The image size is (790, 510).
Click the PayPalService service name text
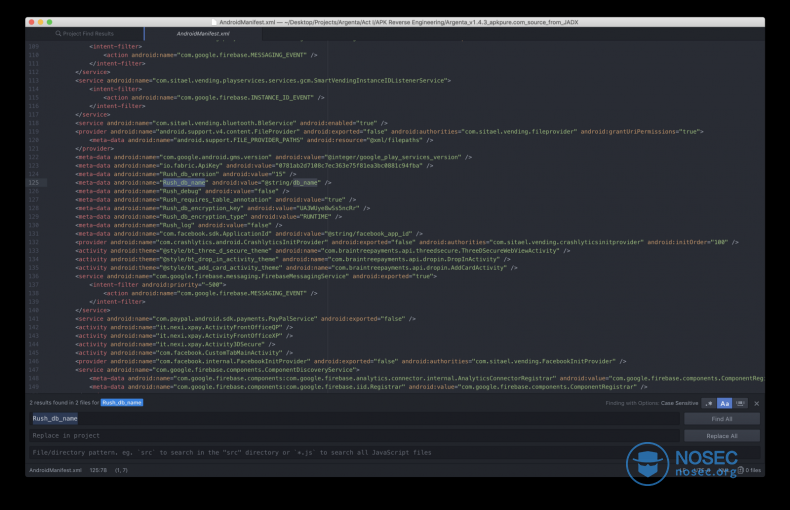pos(236,319)
